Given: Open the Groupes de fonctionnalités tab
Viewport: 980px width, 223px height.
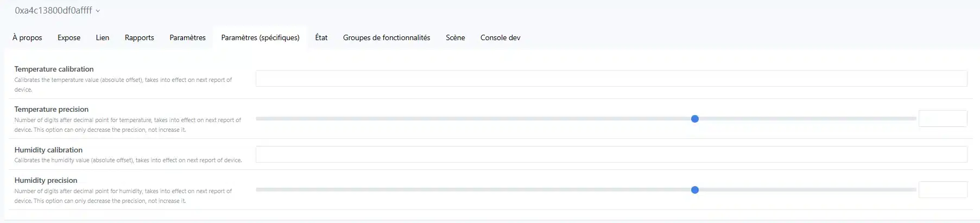Looking at the screenshot, I should click(x=387, y=37).
